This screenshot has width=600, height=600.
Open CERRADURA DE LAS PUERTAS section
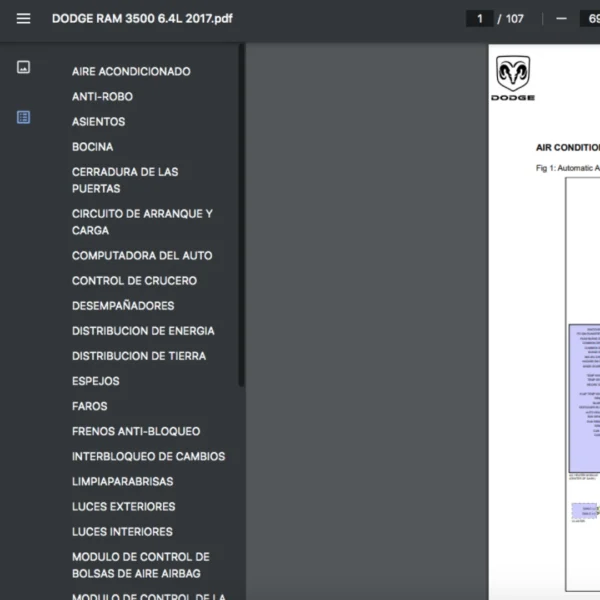tap(125, 180)
